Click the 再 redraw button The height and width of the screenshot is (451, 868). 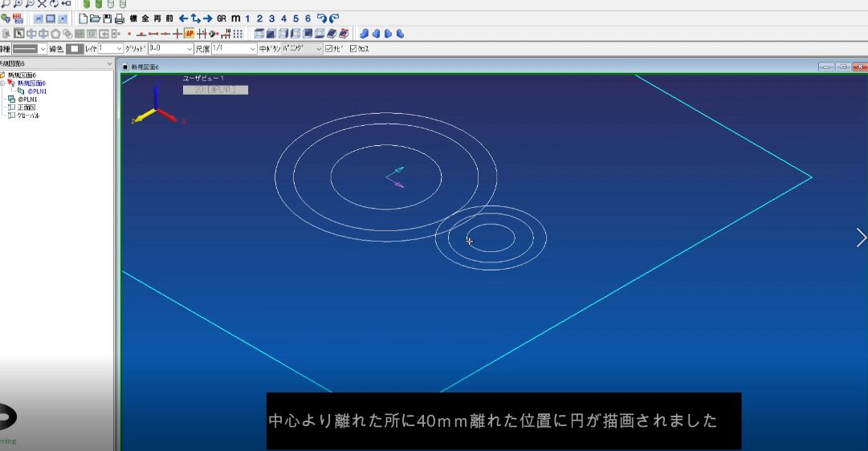tap(157, 18)
